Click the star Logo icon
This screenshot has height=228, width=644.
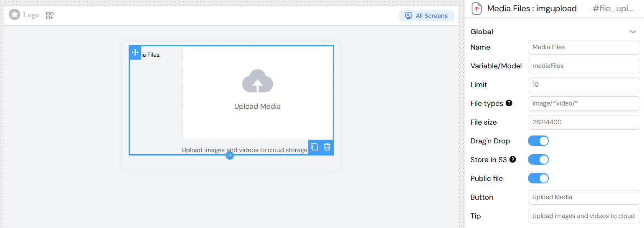pos(15,15)
